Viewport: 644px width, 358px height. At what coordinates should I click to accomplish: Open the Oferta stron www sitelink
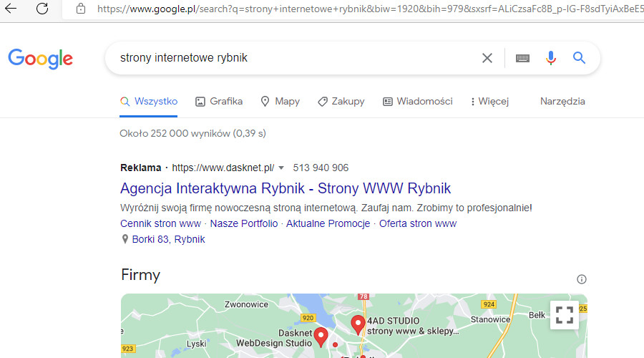tap(418, 223)
